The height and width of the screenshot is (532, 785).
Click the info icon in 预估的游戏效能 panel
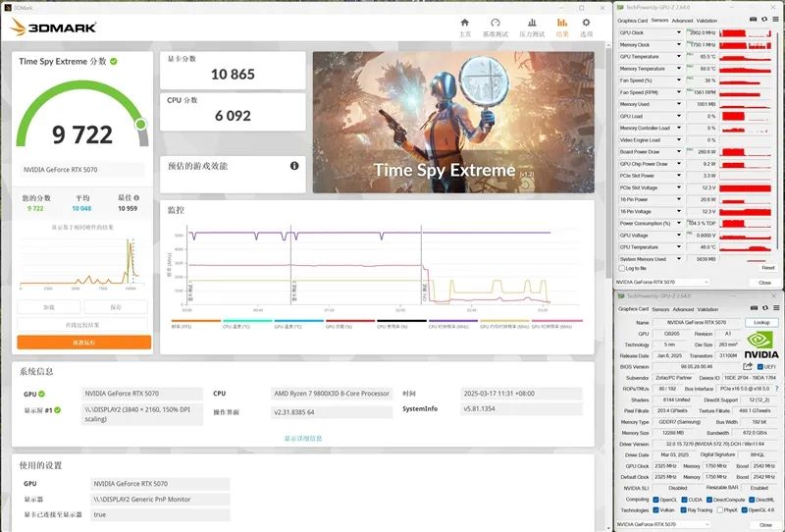(294, 166)
